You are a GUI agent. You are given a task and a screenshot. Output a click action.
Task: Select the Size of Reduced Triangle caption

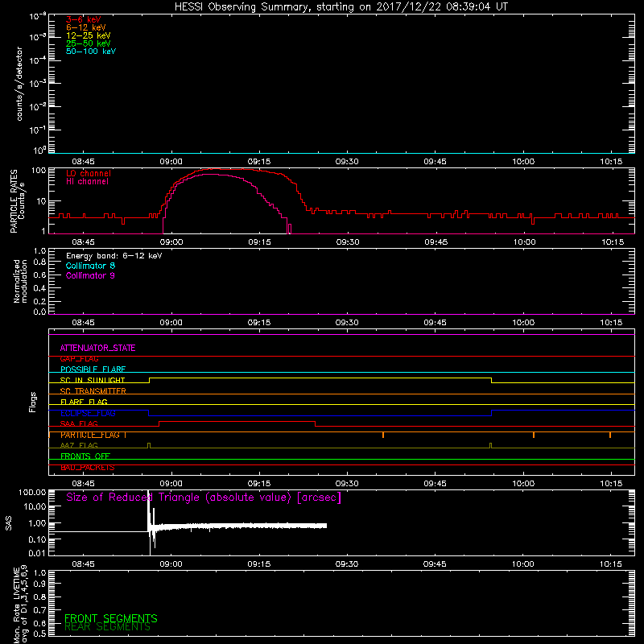(204, 497)
